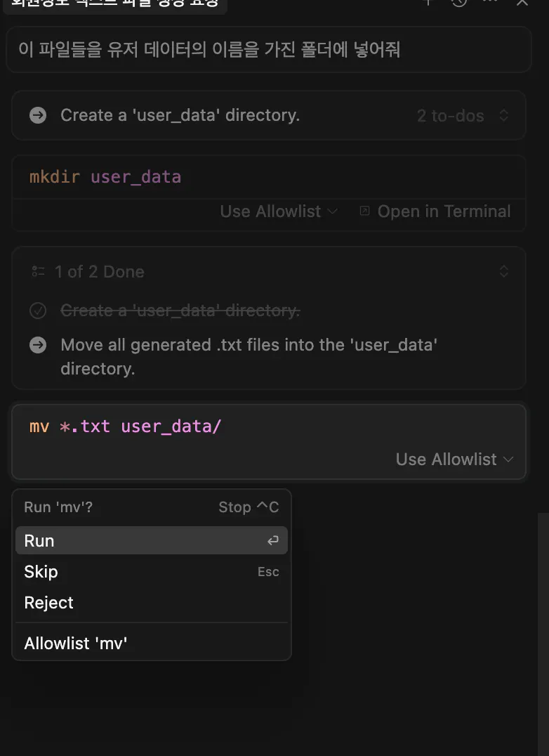Expand the '2 to-dos' summary chevron

(503, 115)
